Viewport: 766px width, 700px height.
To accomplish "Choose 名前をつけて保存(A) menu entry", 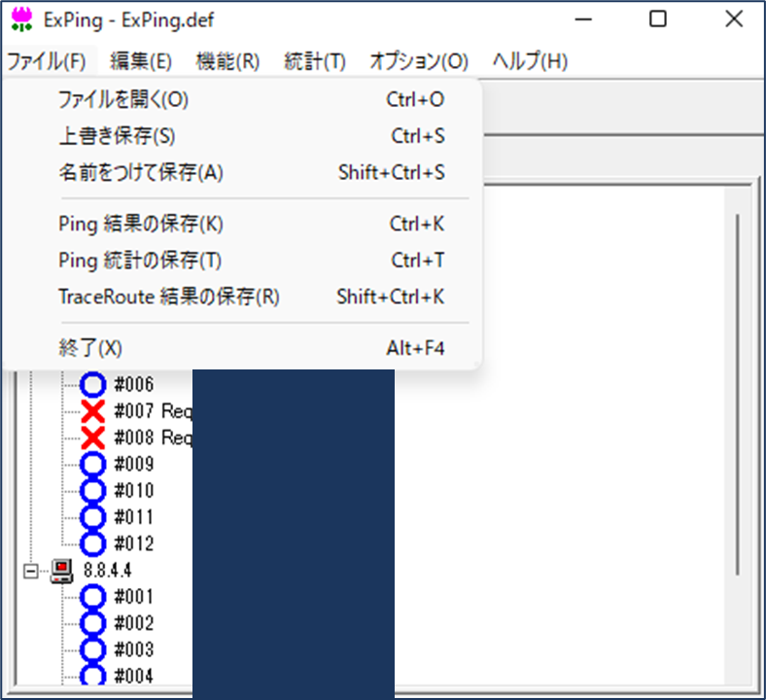I will [242, 172].
